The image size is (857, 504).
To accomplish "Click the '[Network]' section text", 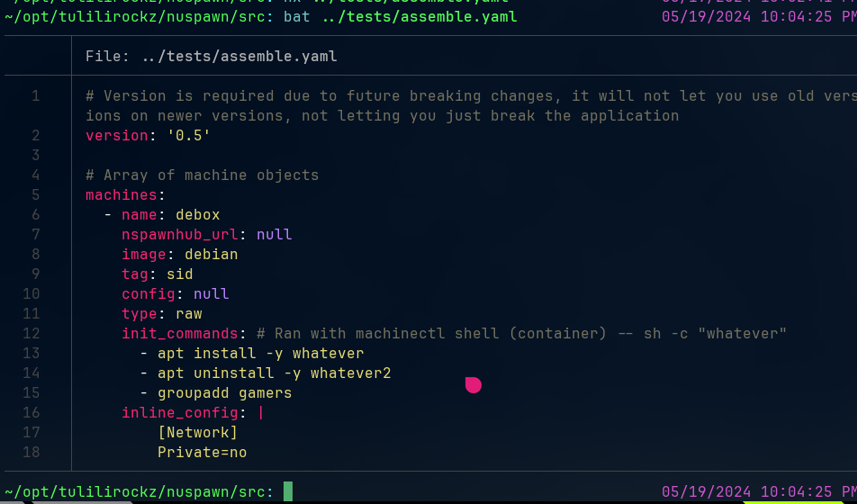I will pos(198,432).
